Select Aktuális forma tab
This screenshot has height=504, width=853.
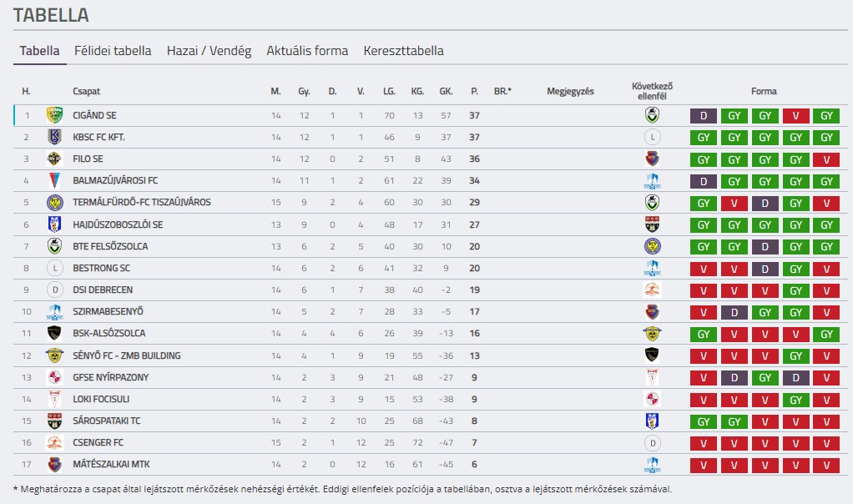(x=307, y=51)
